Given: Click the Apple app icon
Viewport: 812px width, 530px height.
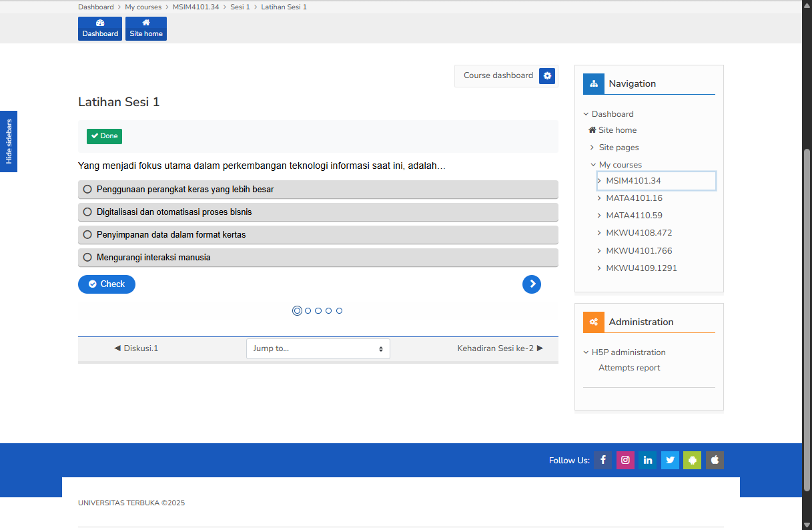Looking at the screenshot, I should pyautogui.click(x=715, y=460).
